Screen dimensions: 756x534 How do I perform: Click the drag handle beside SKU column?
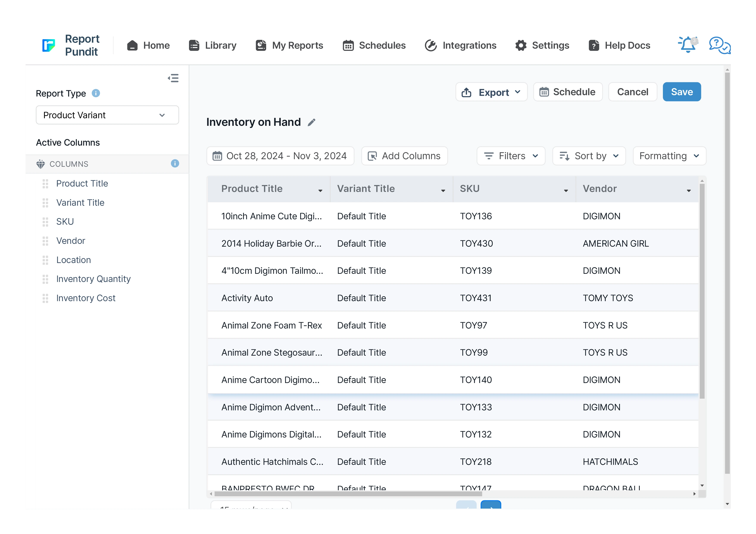pyautogui.click(x=45, y=222)
